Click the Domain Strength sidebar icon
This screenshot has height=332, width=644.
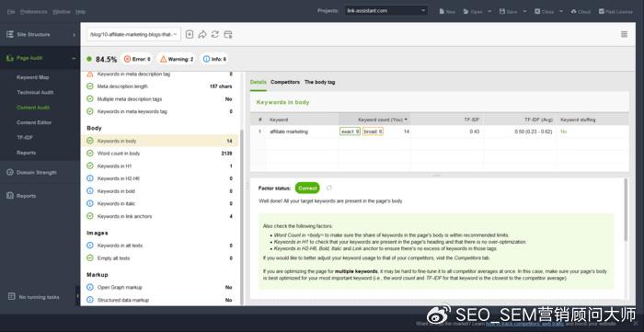10,172
